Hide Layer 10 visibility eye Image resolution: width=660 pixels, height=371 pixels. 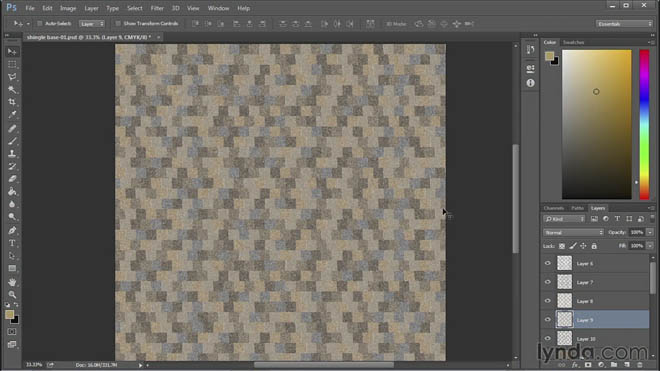point(548,339)
